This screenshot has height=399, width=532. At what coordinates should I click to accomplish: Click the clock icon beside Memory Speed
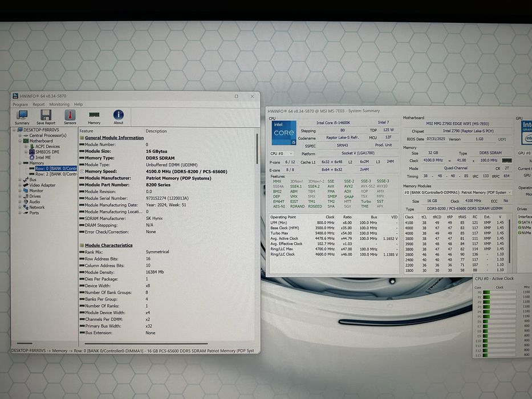tap(82, 172)
